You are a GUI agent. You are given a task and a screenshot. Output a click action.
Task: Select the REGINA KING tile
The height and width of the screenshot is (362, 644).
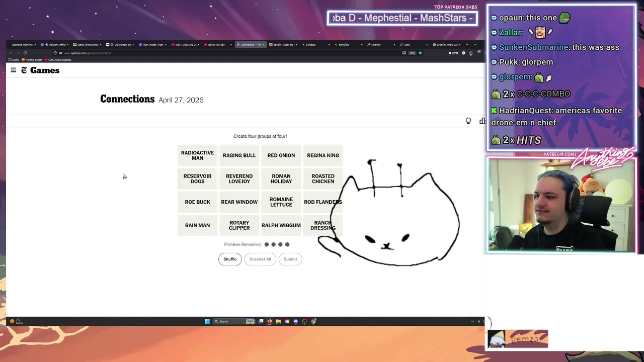[323, 155]
